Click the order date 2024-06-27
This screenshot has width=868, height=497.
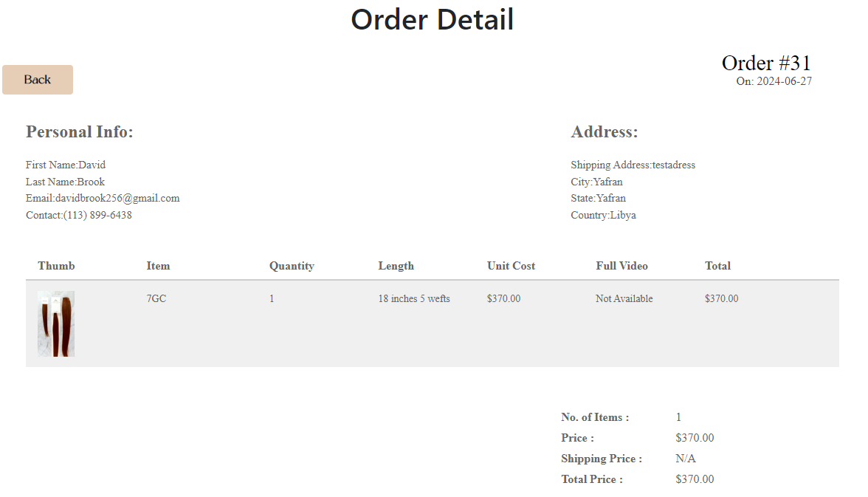(784, 81)
